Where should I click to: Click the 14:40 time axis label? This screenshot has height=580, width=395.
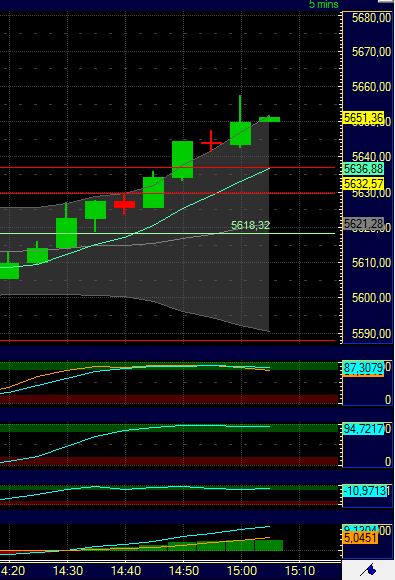click(x=126, y=571)
